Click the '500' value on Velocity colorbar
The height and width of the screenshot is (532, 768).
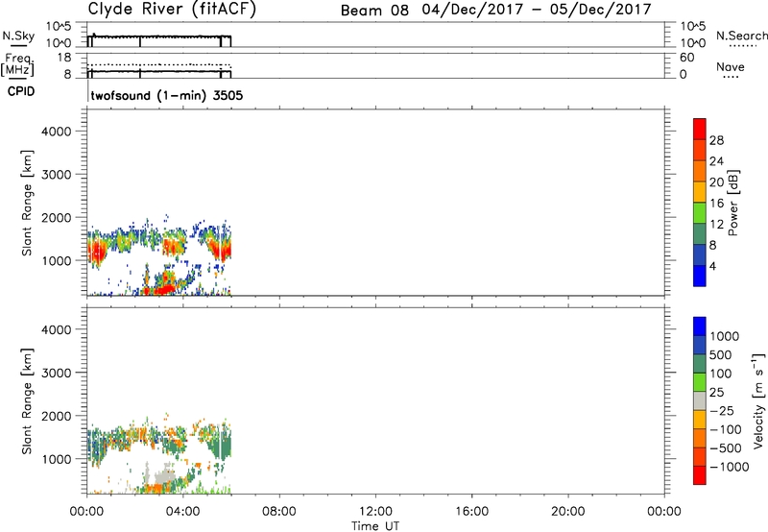[720, 354]
